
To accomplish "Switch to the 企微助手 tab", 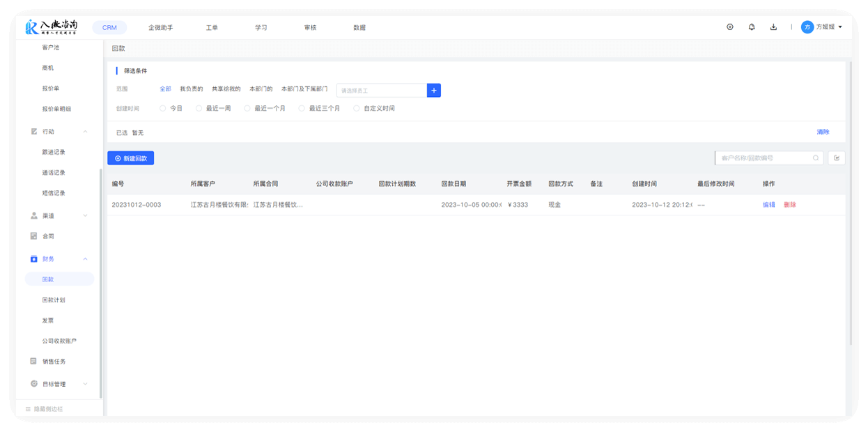I will pyautogui.click(x=161, y=28).
